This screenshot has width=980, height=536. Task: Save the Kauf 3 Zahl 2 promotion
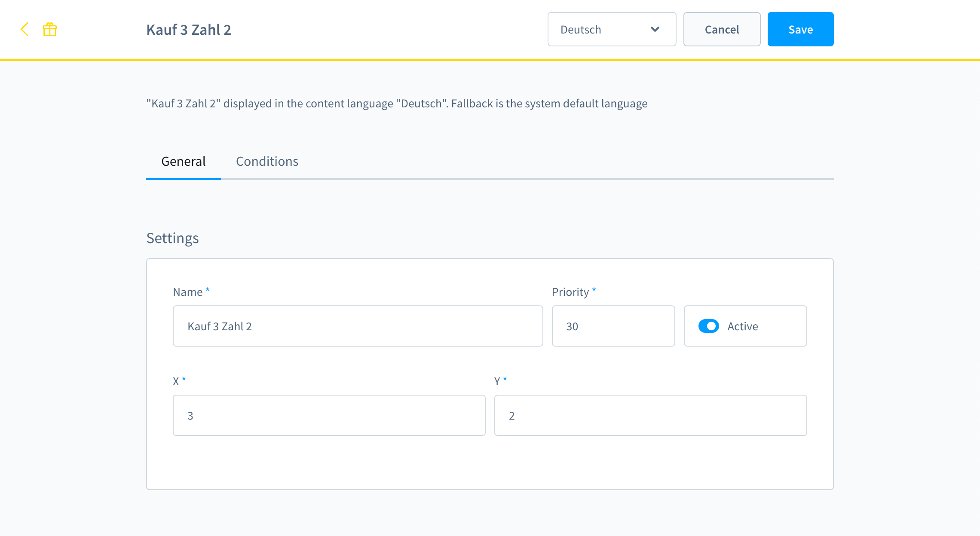coord(800,29)
